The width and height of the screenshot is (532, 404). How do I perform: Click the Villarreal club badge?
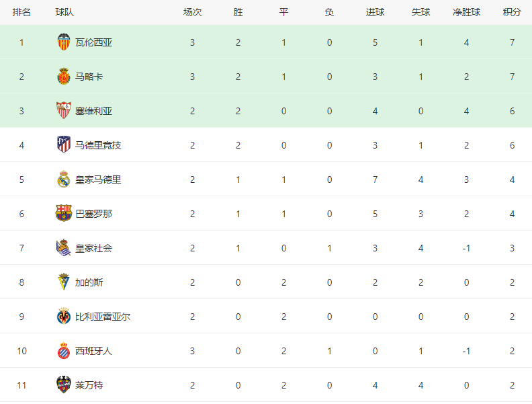pyautogui.click(x=63, y=316)
